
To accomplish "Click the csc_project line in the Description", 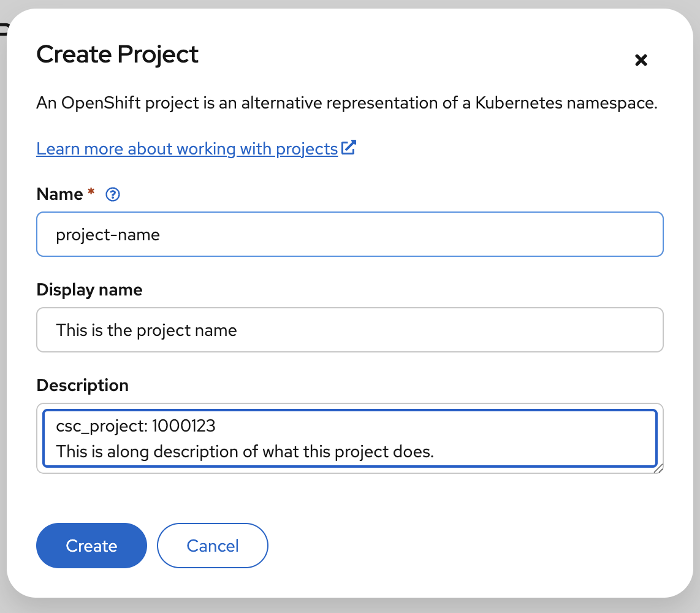I will (137, 425).
